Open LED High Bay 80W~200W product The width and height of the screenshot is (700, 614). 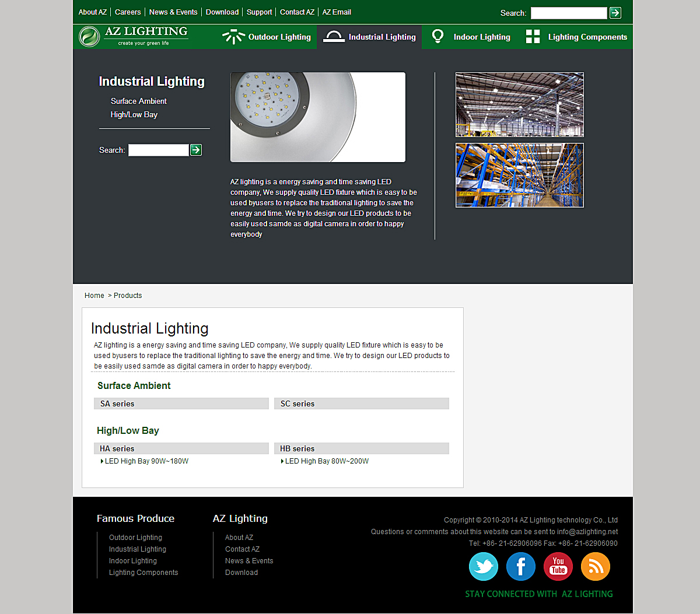pyautogui.click(x=327, y=461)
